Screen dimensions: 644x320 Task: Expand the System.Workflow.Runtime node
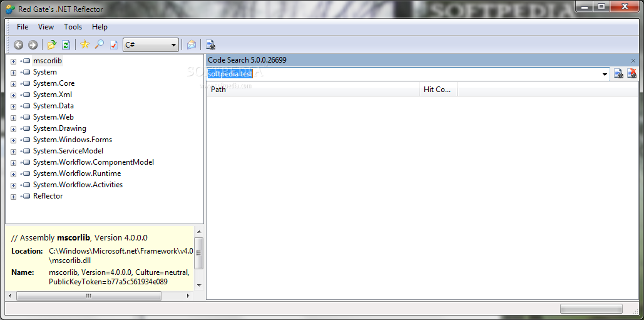[13, 174]
